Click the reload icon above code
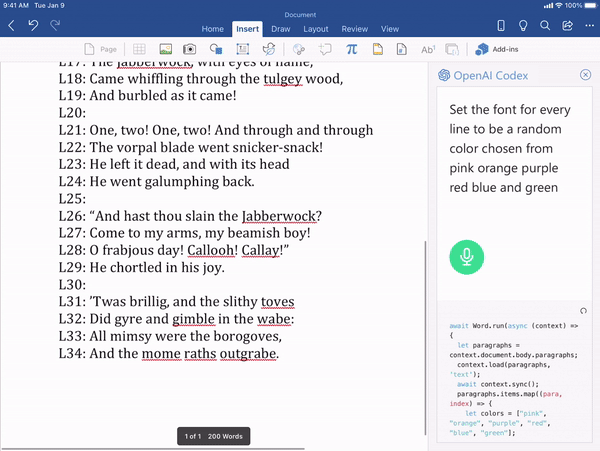This screenshot has width=600, height=451. 584,311
